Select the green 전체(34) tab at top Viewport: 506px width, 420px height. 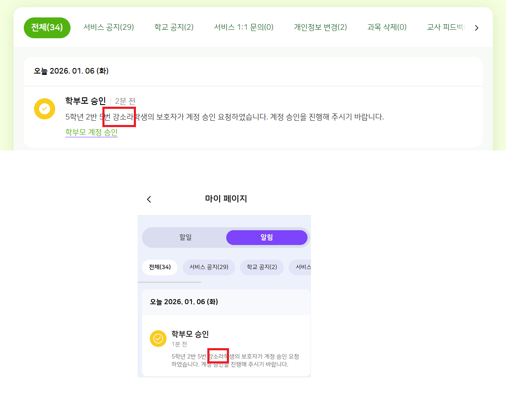(x=47, y=28)
